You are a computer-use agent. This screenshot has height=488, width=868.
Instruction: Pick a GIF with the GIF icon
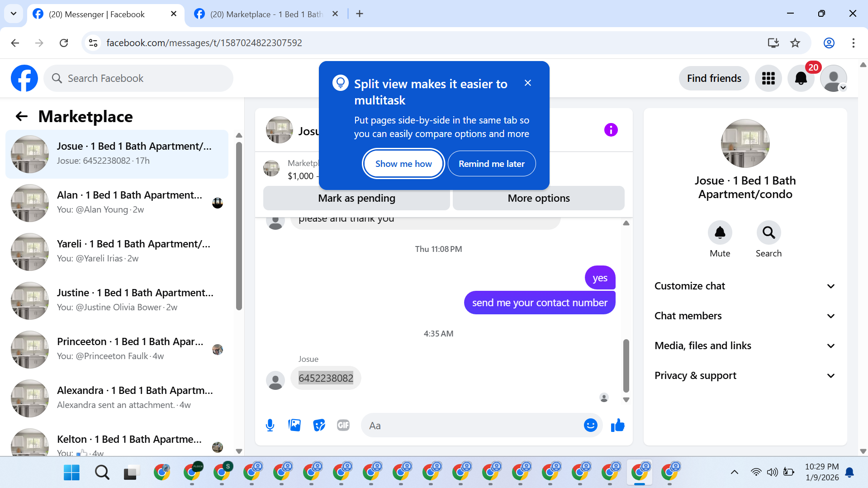pos(343,425)
